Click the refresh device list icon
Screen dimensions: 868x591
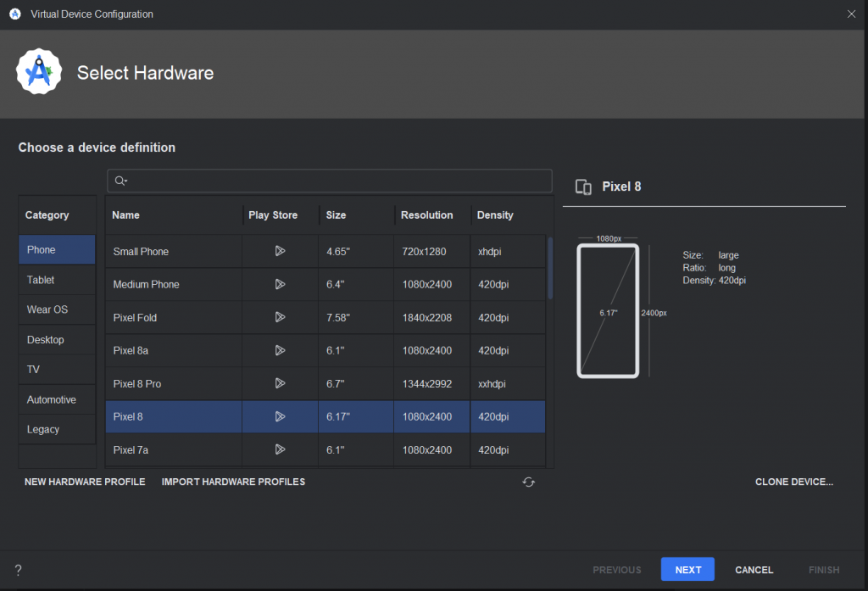[529, 482]
